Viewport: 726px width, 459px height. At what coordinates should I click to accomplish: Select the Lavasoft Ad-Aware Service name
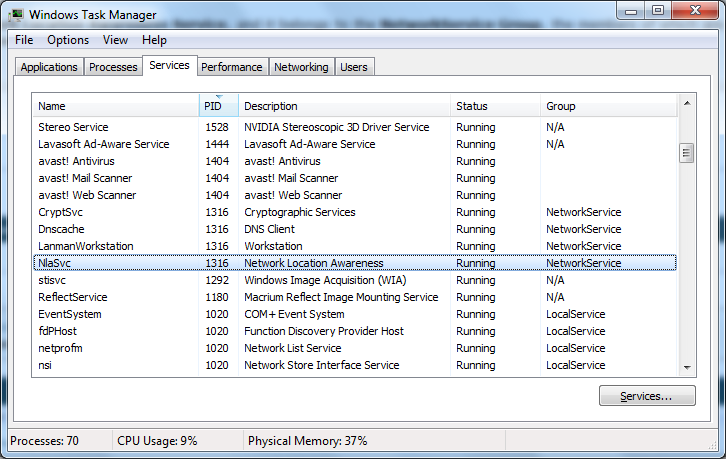pyautogui.click(x=104, y=145)
